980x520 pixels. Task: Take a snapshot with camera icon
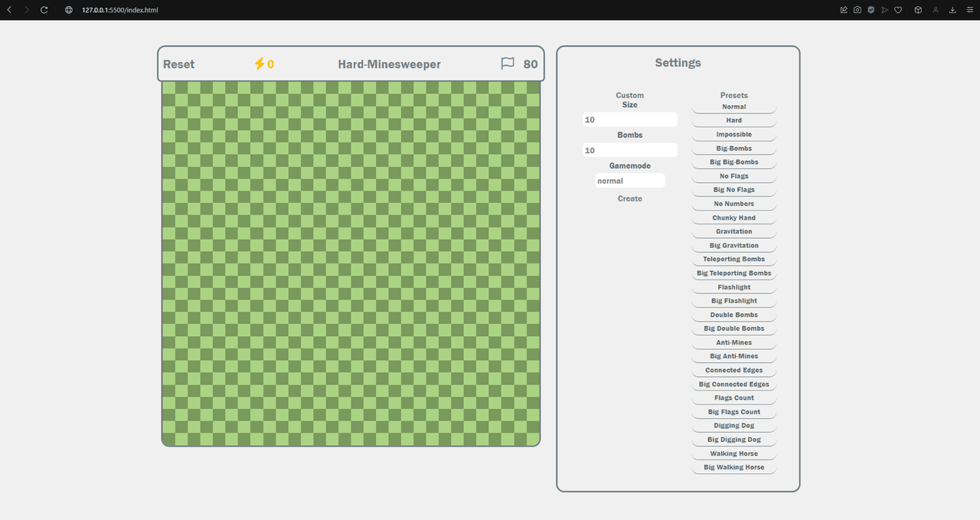point(857,10)
